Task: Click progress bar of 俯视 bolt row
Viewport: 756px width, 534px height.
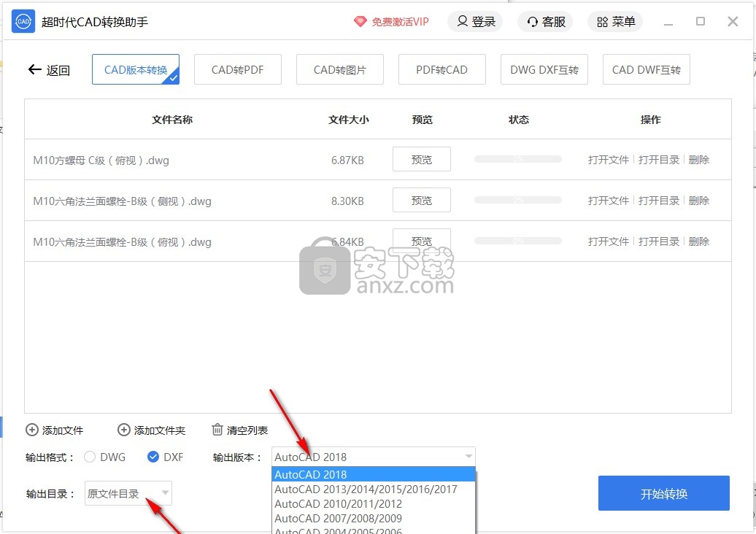Action: [518, 241]
